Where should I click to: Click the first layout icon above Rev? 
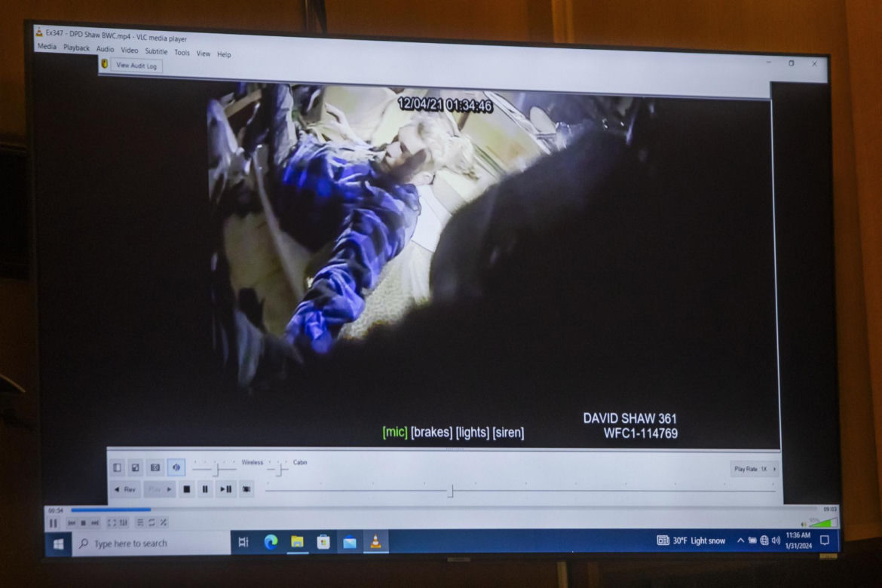(x=117, y=467)
